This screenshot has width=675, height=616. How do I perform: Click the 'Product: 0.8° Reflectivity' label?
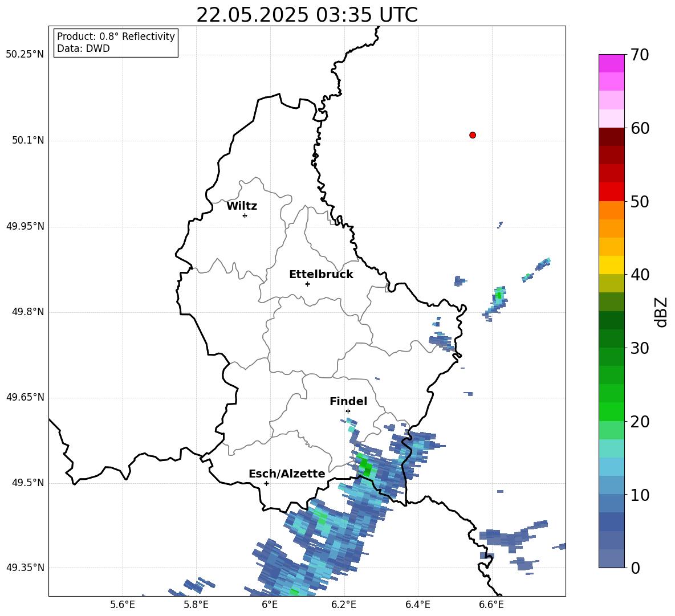tap(116, 36)
